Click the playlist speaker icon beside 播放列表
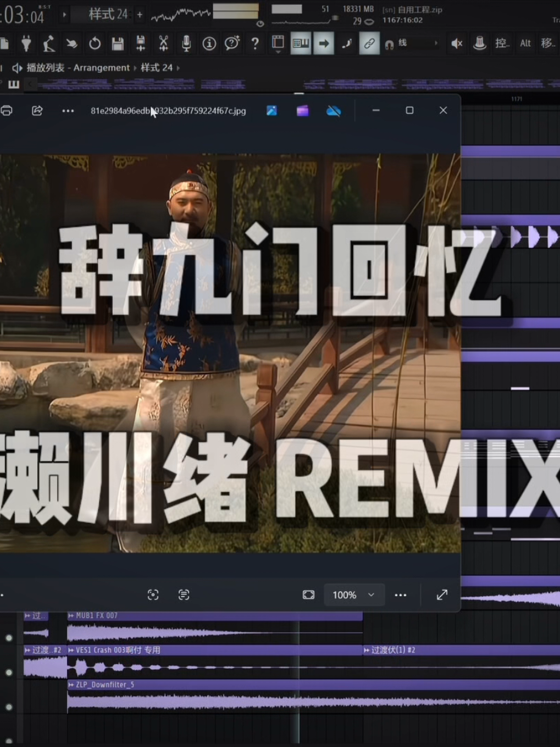This screenshot has width=560, height=747. 17,68
